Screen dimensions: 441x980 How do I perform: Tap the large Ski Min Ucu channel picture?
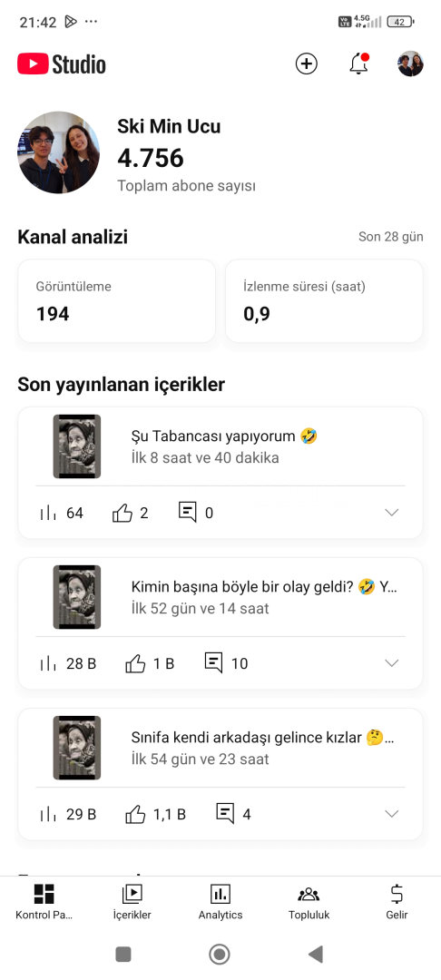(x=59, y=152)
